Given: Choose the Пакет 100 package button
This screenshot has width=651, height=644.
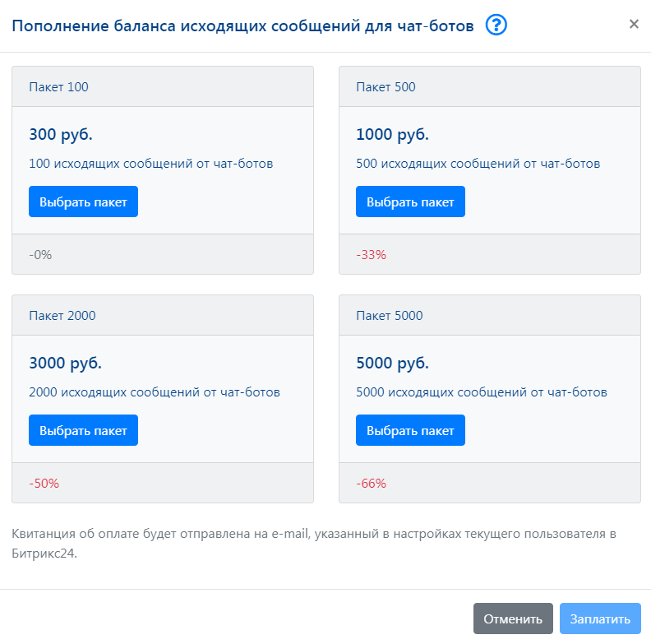Looking at the screenshot, I should click(x=83, y=202).
